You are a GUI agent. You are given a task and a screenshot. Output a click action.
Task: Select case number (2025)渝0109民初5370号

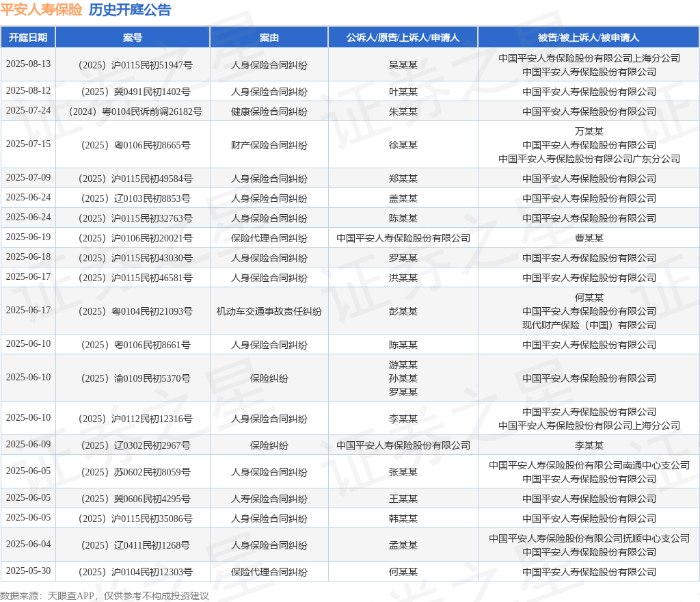pos(135,378)
